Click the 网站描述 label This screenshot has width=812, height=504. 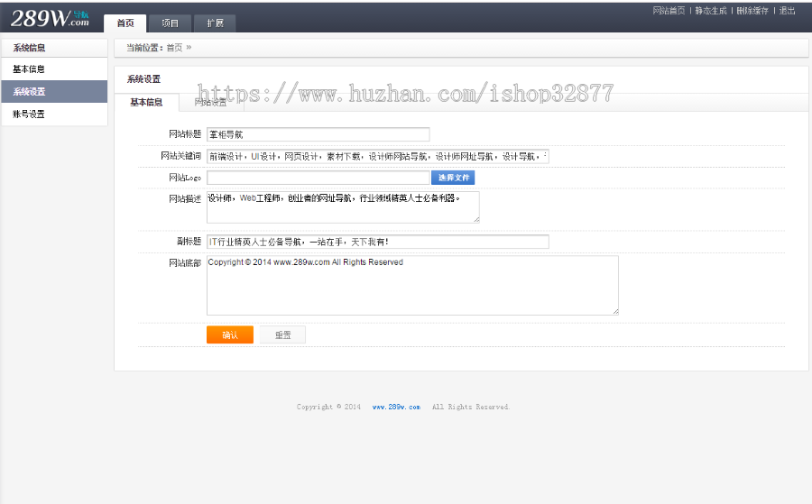pyautogui.click(x=185, y=198)
